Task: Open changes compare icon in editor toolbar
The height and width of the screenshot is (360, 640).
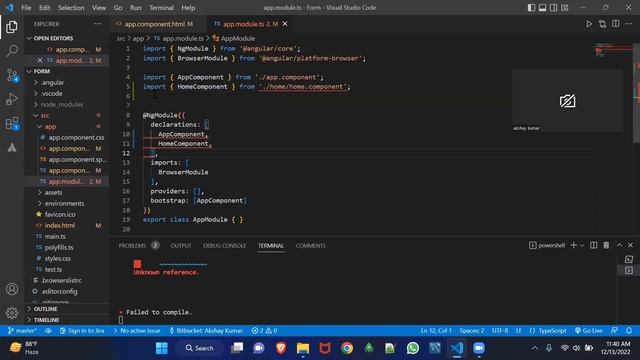Action: pyautogui.click(x=602, y=24)
